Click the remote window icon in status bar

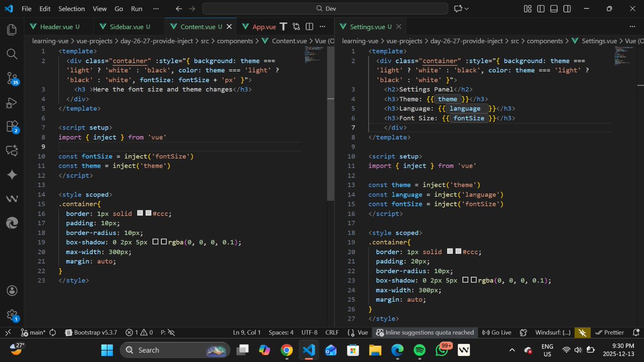point(8,333)
